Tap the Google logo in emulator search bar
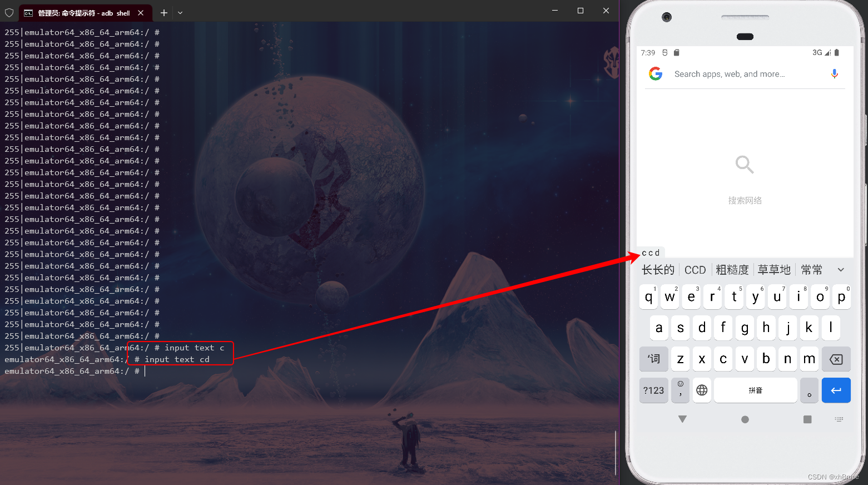Screen dimensions: 868x485 (x=656, y=73)
